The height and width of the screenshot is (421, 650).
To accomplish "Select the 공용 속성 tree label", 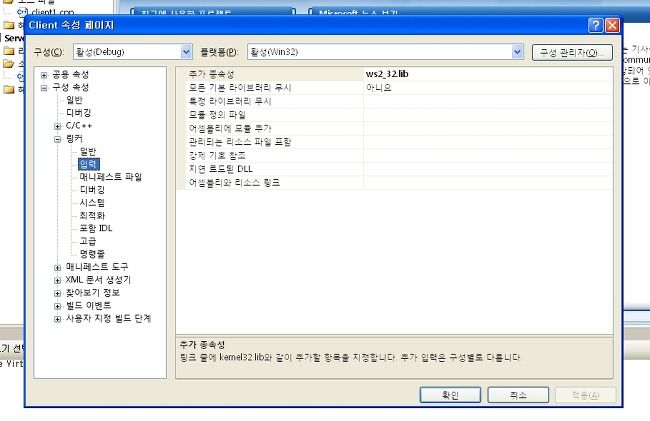I will (x=70, y=75).
